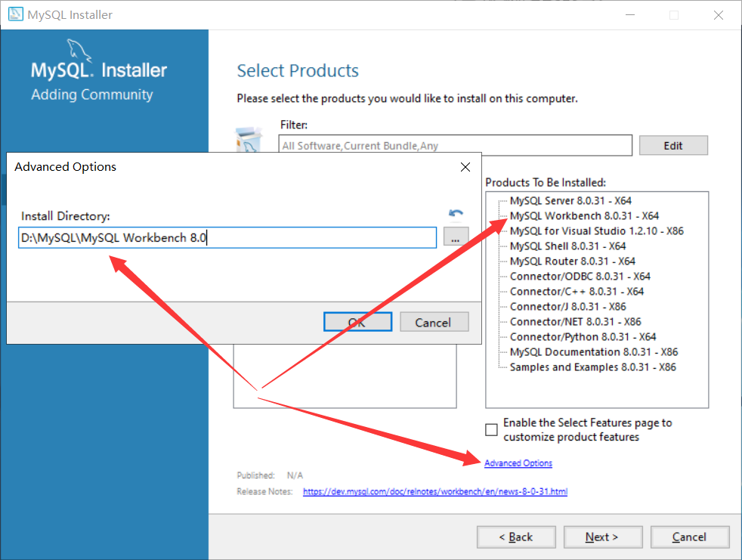The height and width of the screenshot is (560, 742).
Task: Close the MySQL Installer window
Action: click(719, 15)
